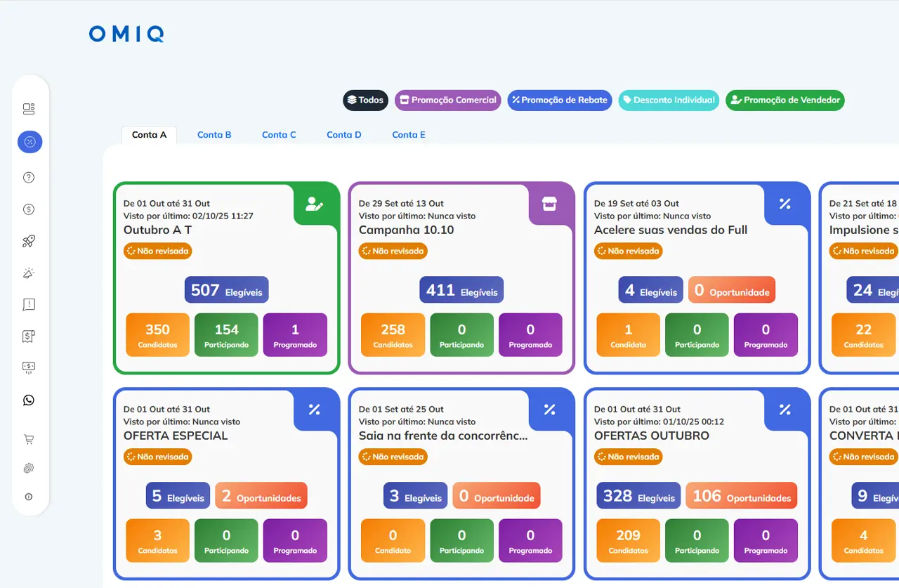This screenshot has height=588, width=899.
Task: Click the exclamation message alert icon
Action: pos(29,304)
